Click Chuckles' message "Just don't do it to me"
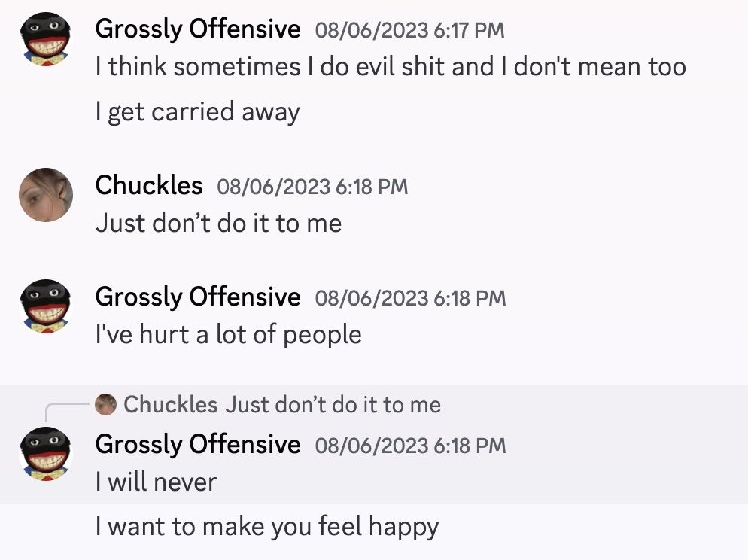748x560 pixels. pyautogui.click(x=218, y=224)
